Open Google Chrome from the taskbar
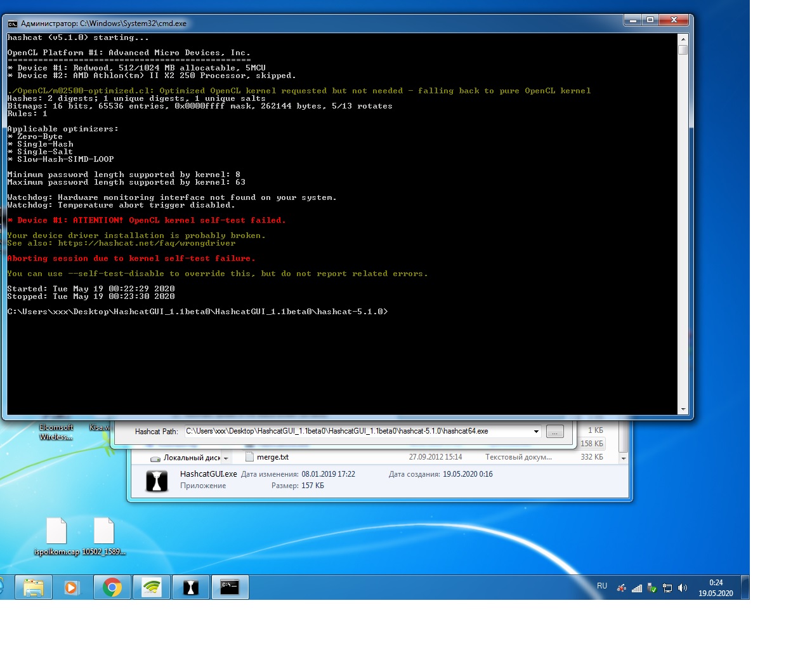Image resolution: width=812 pixels, height=650 pixels. (x=112, y=587)
